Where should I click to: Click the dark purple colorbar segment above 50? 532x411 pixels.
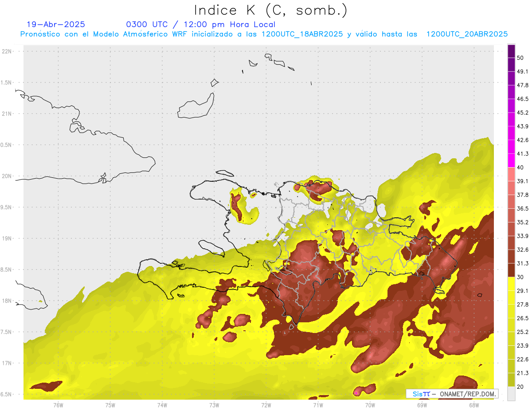(x=511, y=51)
